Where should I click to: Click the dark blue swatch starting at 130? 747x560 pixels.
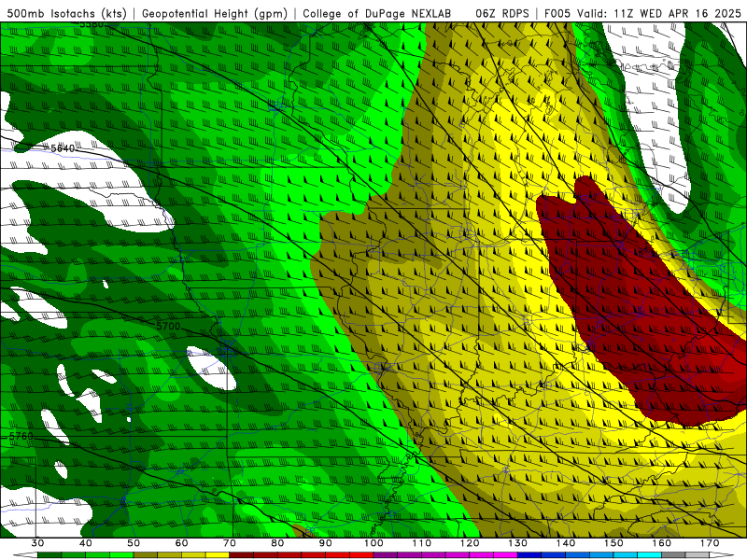[529, 555]
